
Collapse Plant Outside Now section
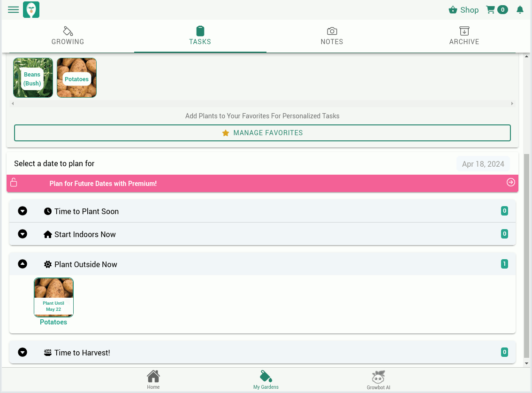click(x=23, y=264)
